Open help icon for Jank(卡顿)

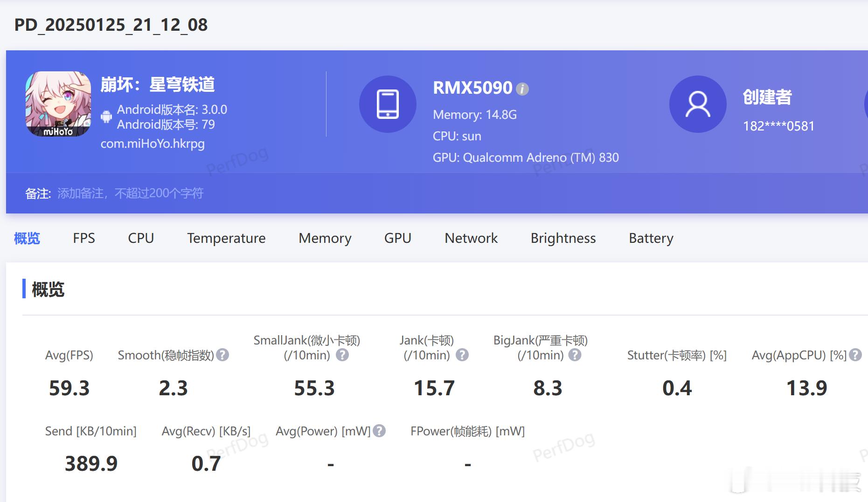462,355
